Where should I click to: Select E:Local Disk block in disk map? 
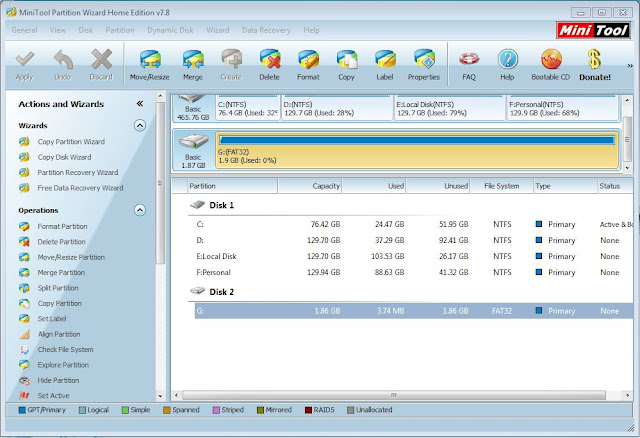449,108
